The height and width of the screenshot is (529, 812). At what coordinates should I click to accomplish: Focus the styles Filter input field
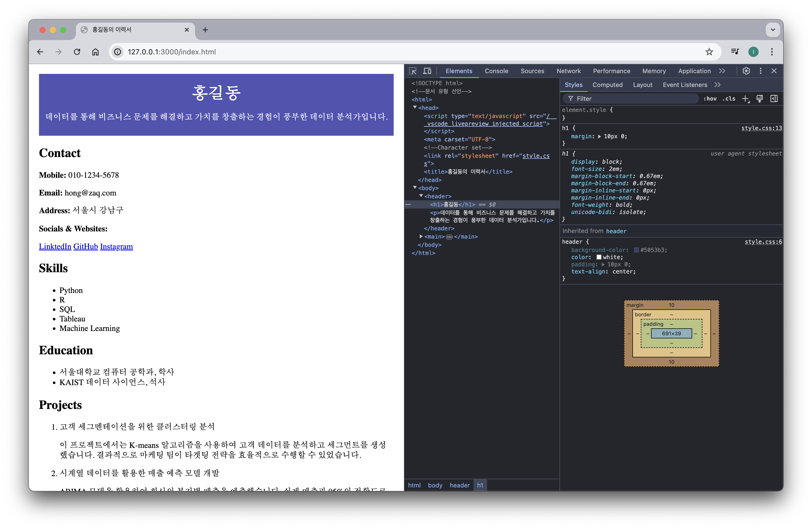tap(631, 99)
